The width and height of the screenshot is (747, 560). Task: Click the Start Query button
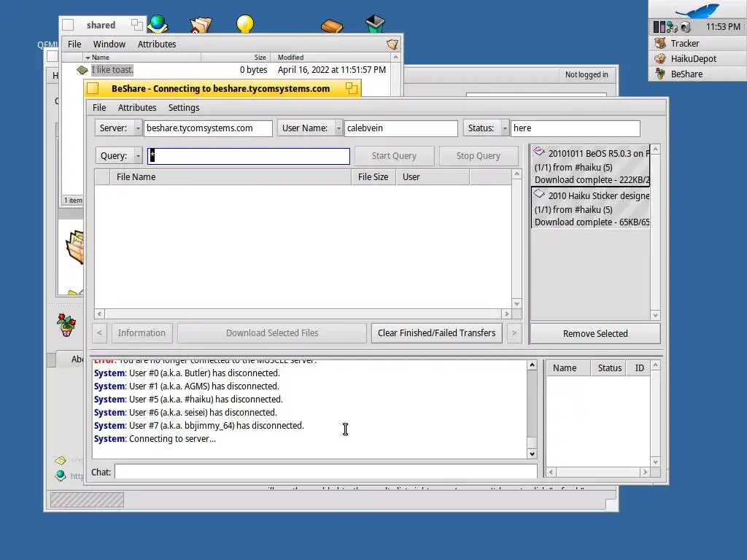[x=394, y=156]
